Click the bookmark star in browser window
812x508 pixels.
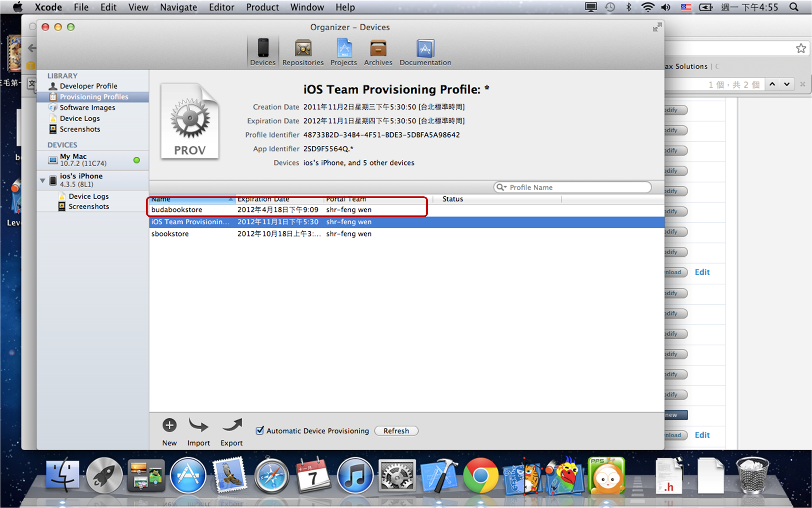pyautogui.click(x=801, y=48)
